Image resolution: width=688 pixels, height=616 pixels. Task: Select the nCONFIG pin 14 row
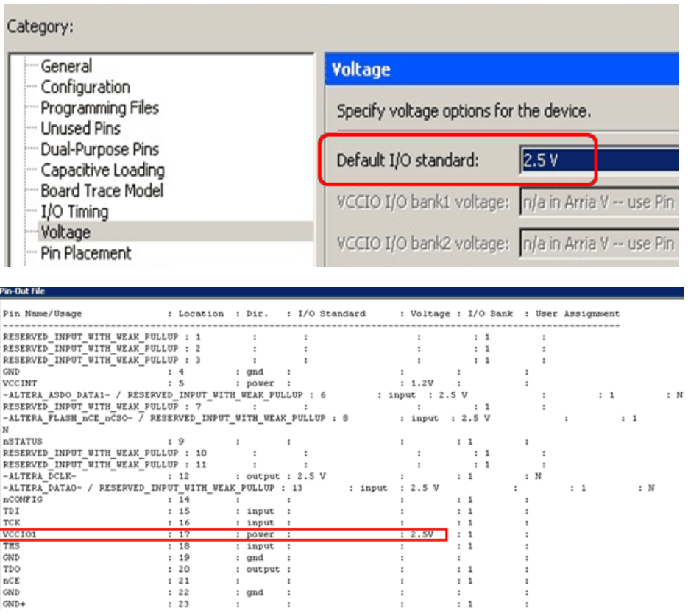pos(221,499)
